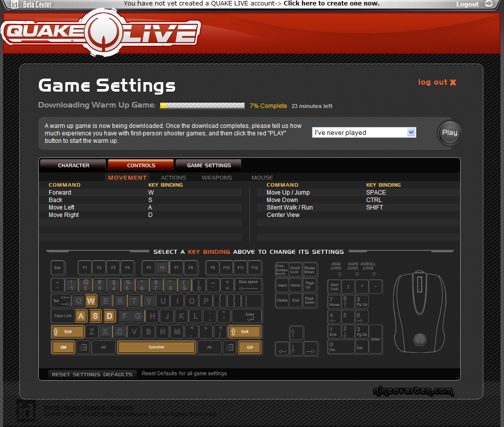Viewport: 504px width, 427px height.
Task: Select the Spacebar key on virtual keyboard
Action: click(156, 347)
